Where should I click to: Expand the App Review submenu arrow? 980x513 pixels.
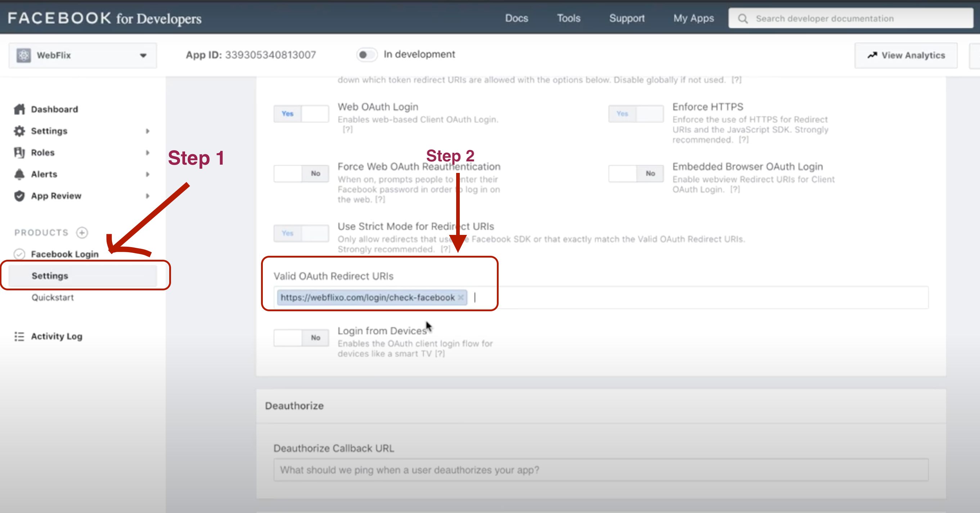[x=148, y=196]
